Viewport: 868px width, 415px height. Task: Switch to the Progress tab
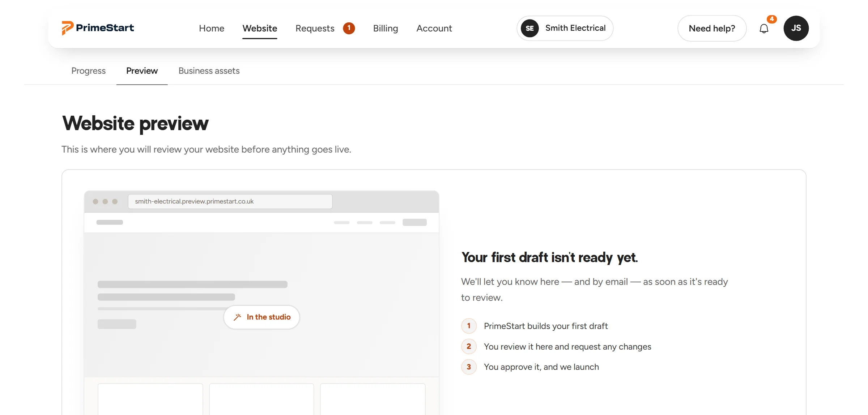[x=88, y=71]
